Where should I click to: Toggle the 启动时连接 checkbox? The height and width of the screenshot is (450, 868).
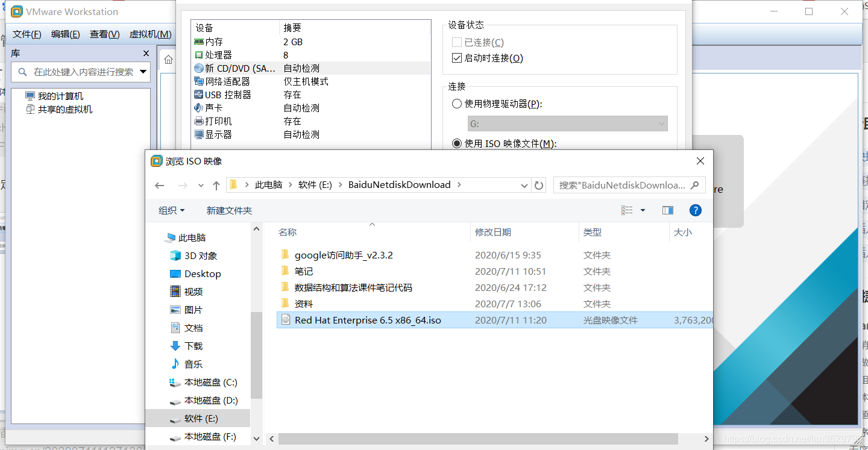pyautogui.click(x=456, y=58)
